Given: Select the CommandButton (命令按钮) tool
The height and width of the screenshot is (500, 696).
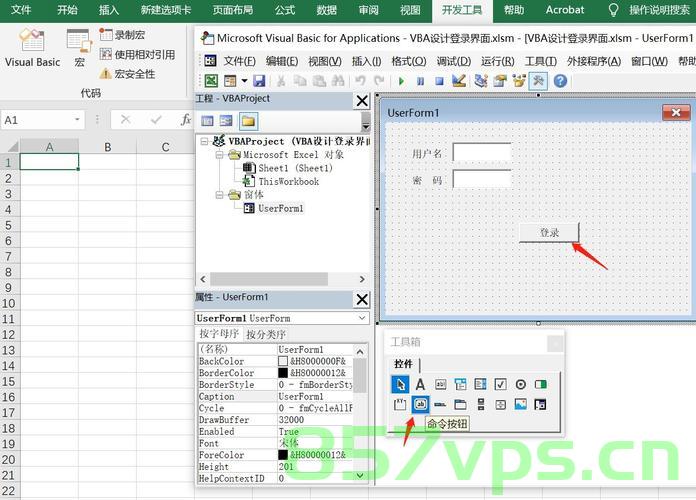Looking at the screenshot, I should (x=420, y=405).
